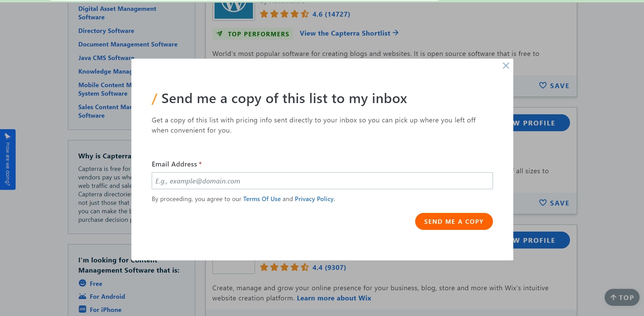Click the modal heading Send me a copy
Viewport: 644px width, 316px height.
[x=284, y=99]
